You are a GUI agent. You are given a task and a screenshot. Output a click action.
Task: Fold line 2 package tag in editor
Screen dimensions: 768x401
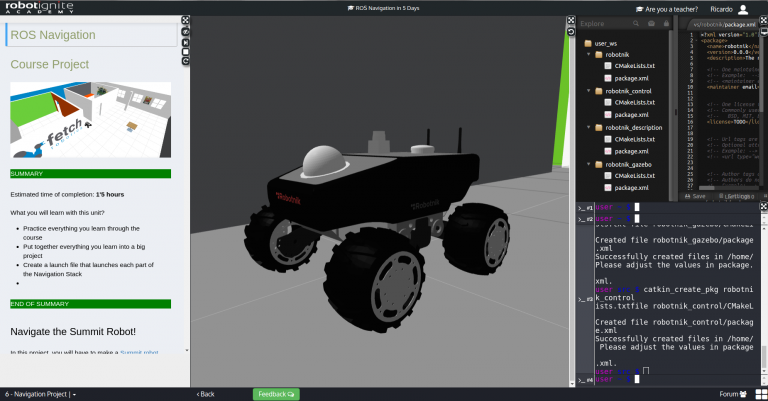pos(697,41)
